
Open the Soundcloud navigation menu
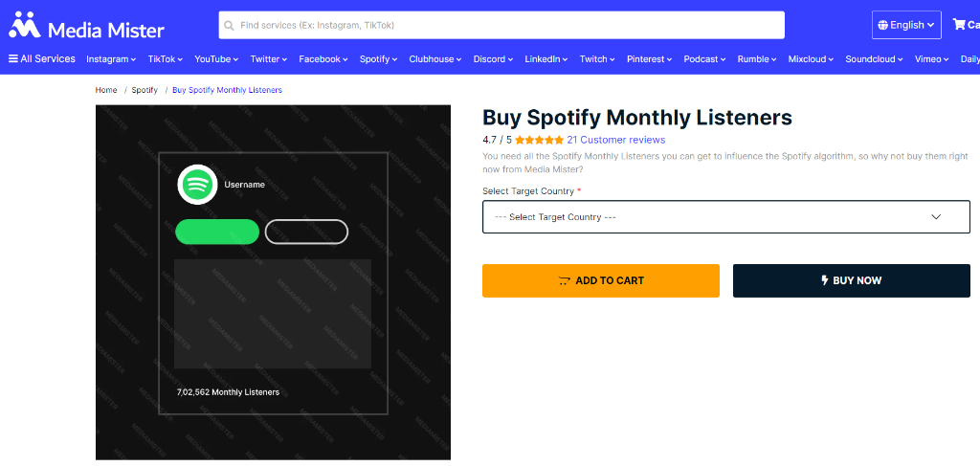tap(875, 58)
